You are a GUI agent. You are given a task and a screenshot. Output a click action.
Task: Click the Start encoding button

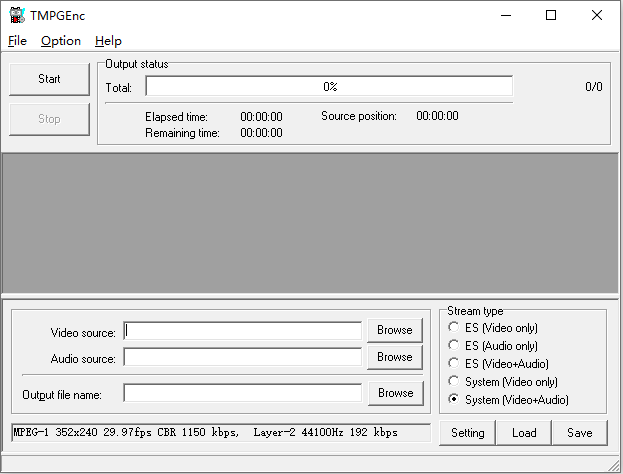point(49,79)
